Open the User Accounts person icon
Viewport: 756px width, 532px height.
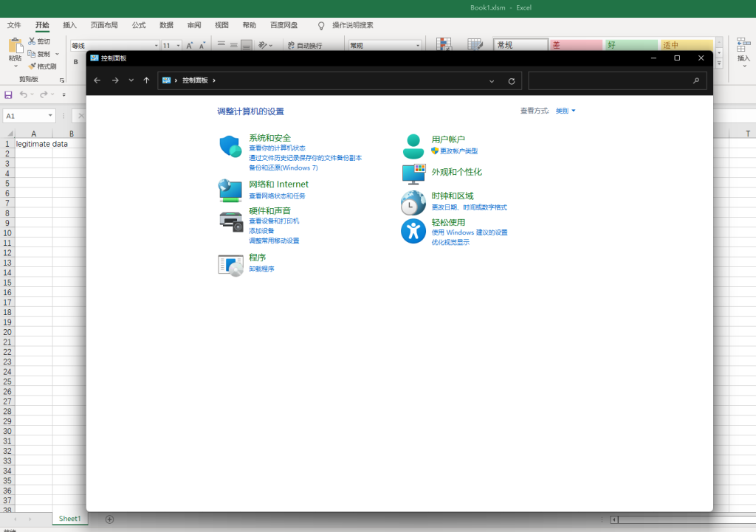pyautogui.click(x=413, y=147)
